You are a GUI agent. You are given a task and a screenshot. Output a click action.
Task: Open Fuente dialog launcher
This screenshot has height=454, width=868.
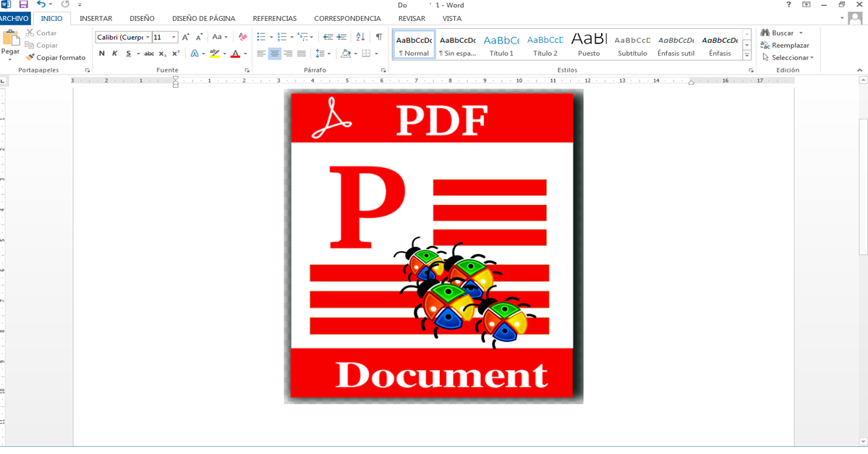pos(247,70)
